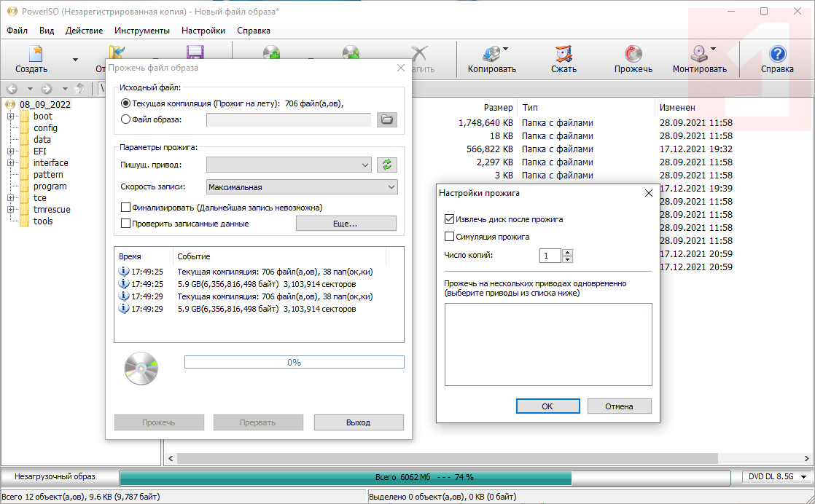Click the boot folder icon in tree
The width and height of the screenshot is (815, 504).
(25, 117)
